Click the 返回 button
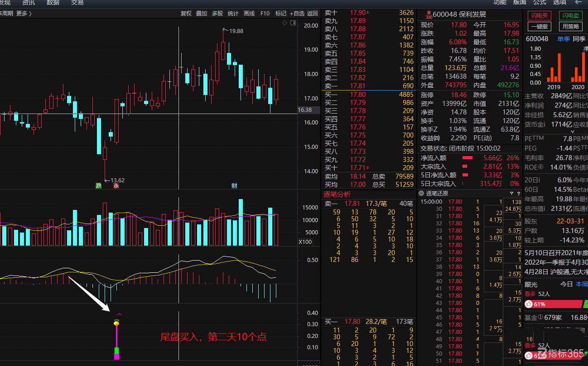The width and height of the screenshot is (588, 366). pyautogui.click(x=313, y=14)
